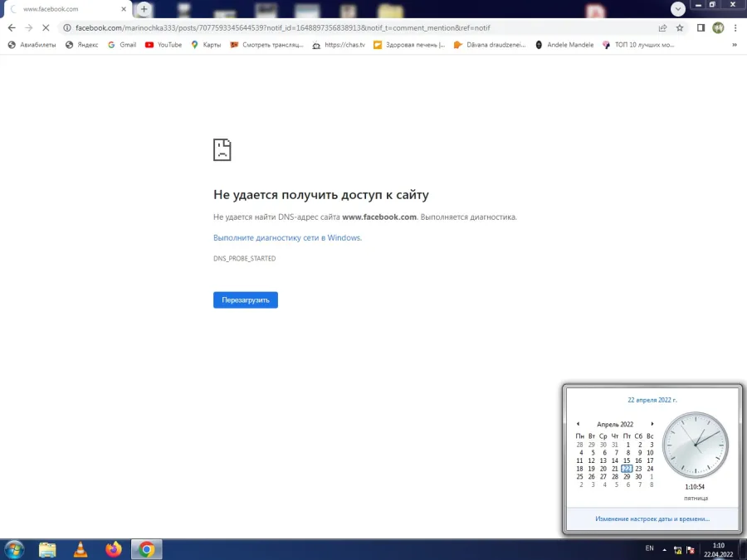
Task: Go to previous month in calendar
Action: coord(578,424)
